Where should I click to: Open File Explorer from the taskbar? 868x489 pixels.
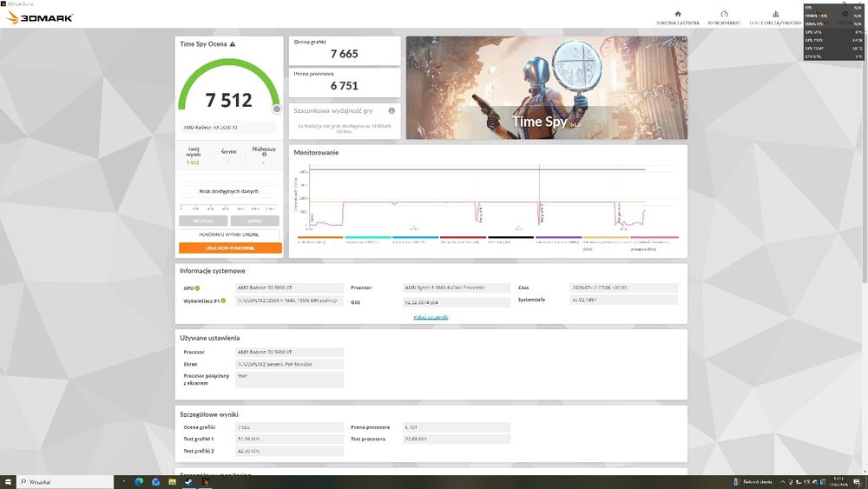tap(172, 482)
